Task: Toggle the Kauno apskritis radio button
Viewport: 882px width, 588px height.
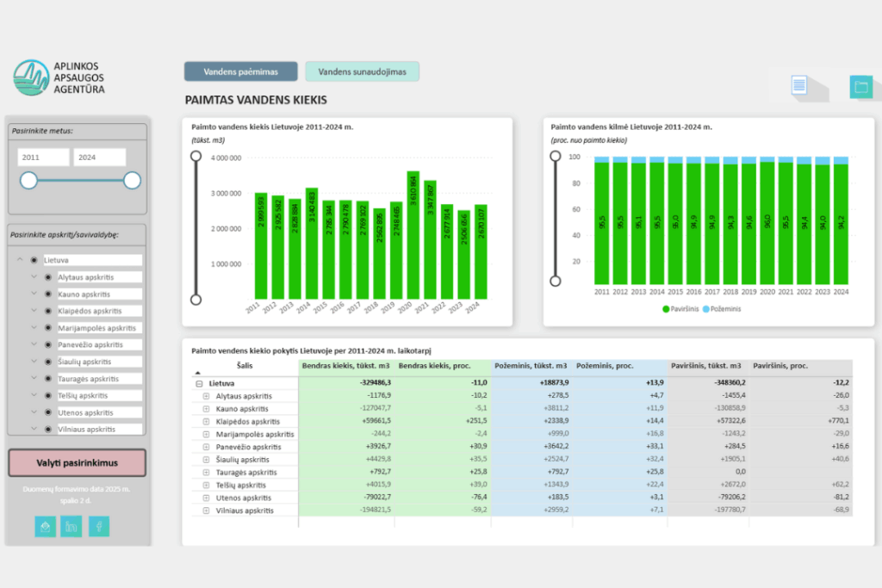Action: [47, 294]
